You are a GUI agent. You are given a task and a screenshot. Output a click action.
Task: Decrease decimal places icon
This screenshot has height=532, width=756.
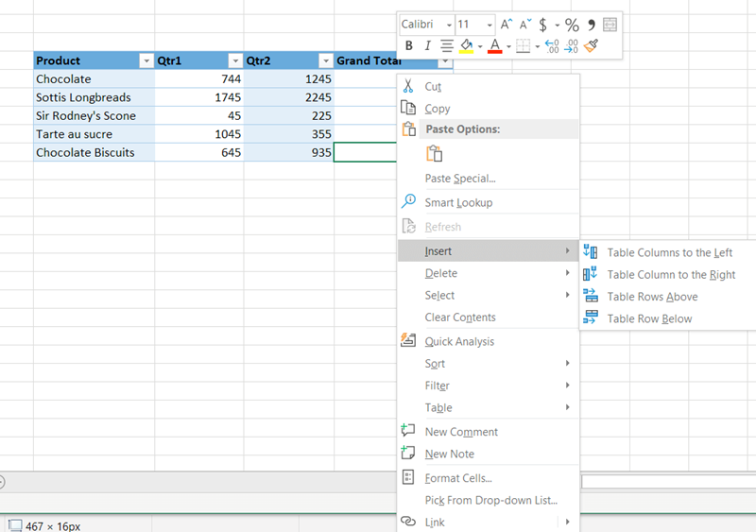(x=572, y=45)
